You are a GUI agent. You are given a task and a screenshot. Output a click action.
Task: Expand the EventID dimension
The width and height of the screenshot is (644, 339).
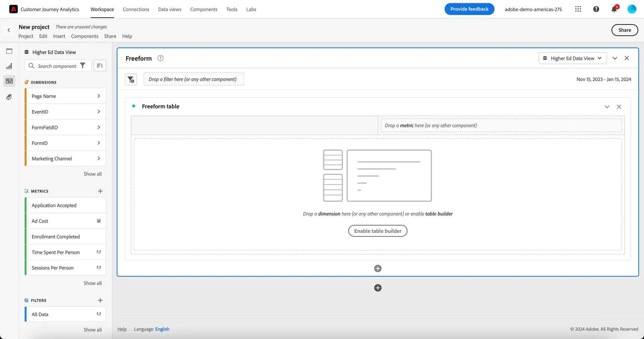99,112
